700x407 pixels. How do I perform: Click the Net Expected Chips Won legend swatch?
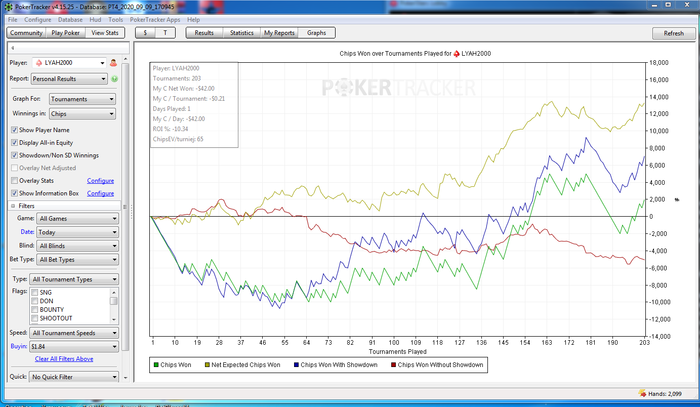[207, 365]
